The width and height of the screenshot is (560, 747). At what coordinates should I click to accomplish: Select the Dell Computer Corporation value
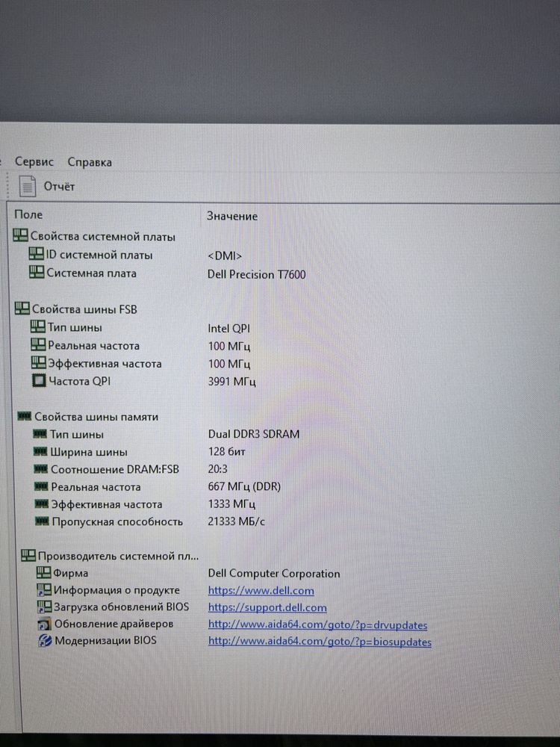pyautogui.click(x=274, y=574)
